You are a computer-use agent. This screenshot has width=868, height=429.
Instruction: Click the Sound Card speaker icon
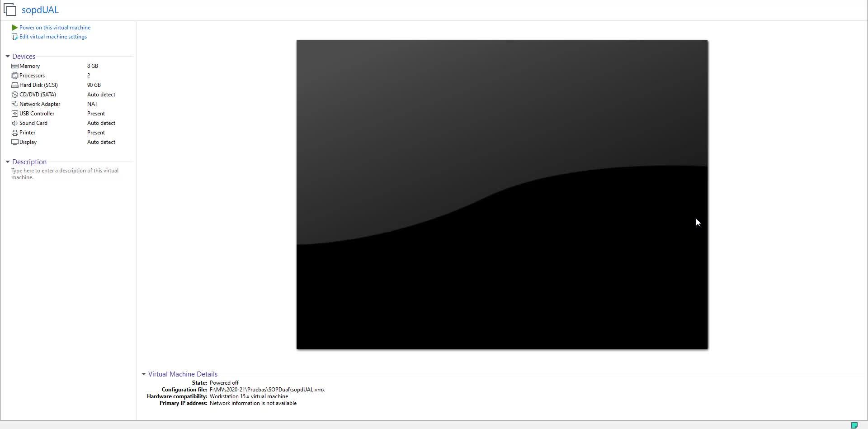(x=15, y=123)
